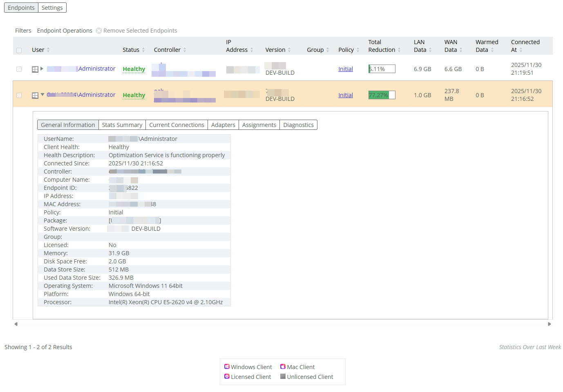The width and height of the screenshot is (563, 392).
Task: Open the Diagnostics tab
Action: pyautogui.click(x=298, y=125)
